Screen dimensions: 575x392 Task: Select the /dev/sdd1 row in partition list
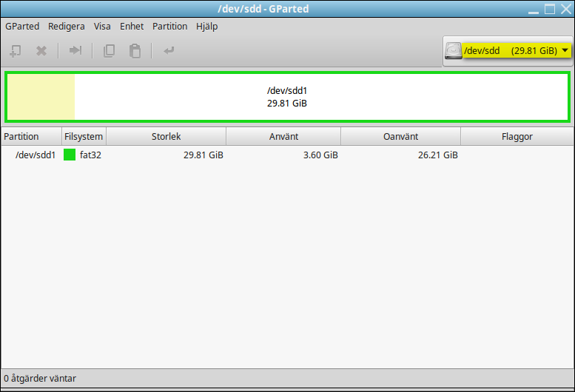click(x=287, y=155)
